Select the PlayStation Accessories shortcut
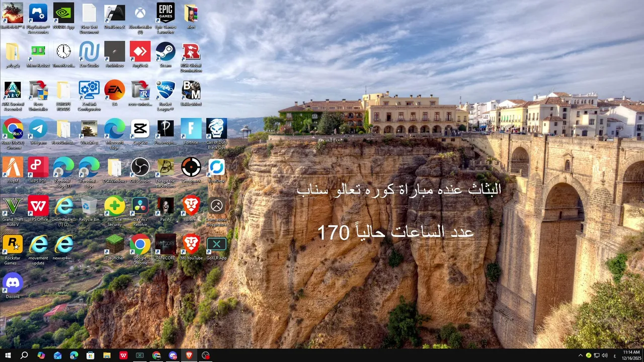 pyautogui.click(x=38, y=19)
